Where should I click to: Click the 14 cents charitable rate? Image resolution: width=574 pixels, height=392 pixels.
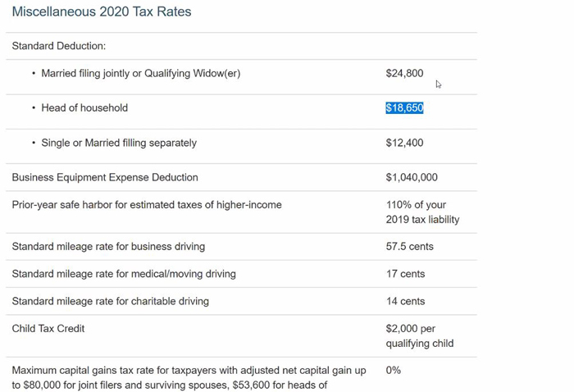coord(405,301)
